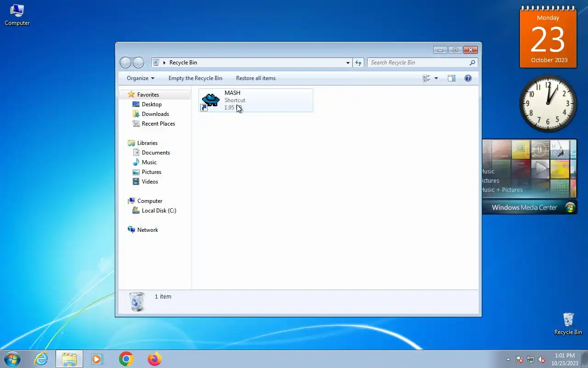Open the Videos library
The width and height of the screenshot is (588, 368).
pyautogui.click(x=150, y=182)
